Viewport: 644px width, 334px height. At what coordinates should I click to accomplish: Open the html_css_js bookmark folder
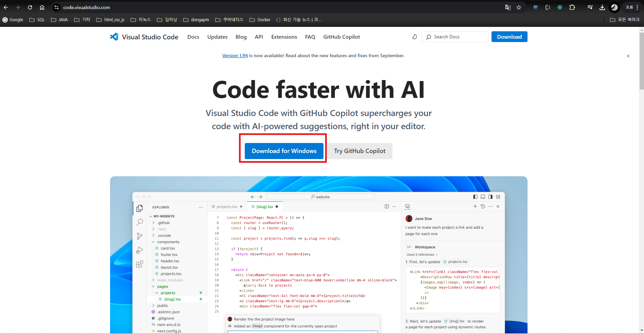tap(110, 20)
